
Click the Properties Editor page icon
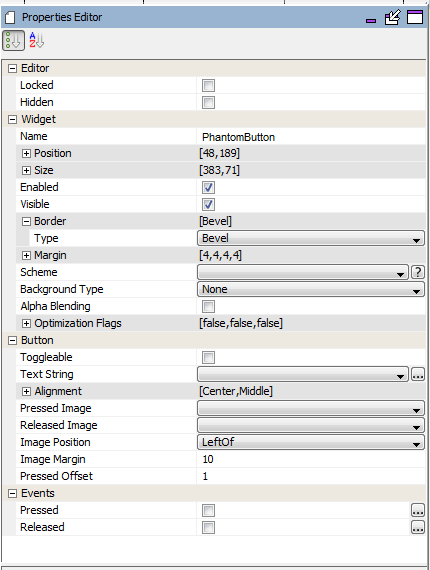(10, 17)
